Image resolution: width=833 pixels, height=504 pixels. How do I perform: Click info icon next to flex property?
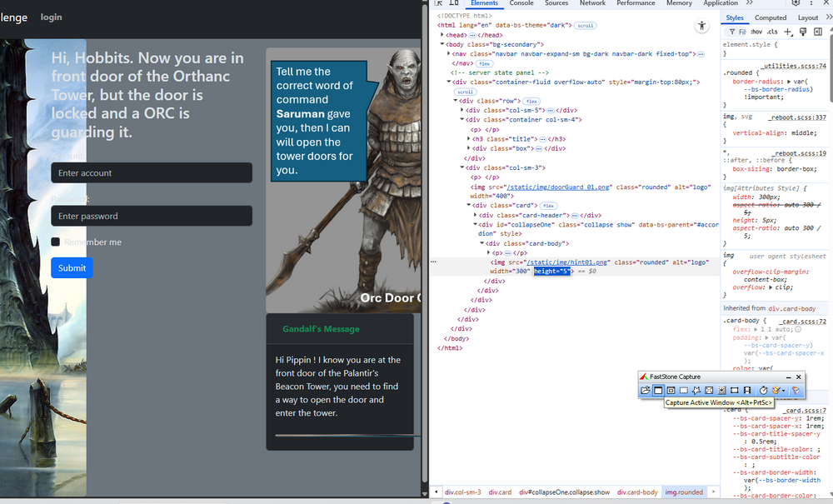[x=798, y=329]
